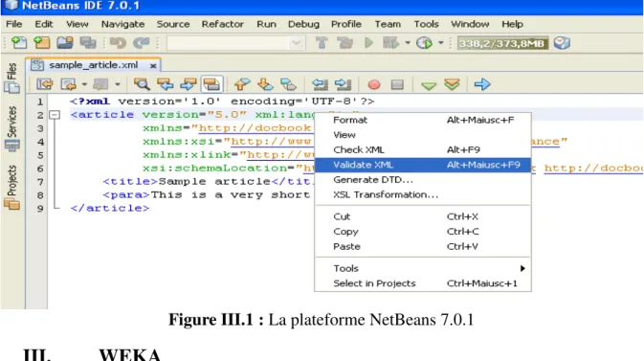
Task: Open the Debug menu
Action: point(303,24)
